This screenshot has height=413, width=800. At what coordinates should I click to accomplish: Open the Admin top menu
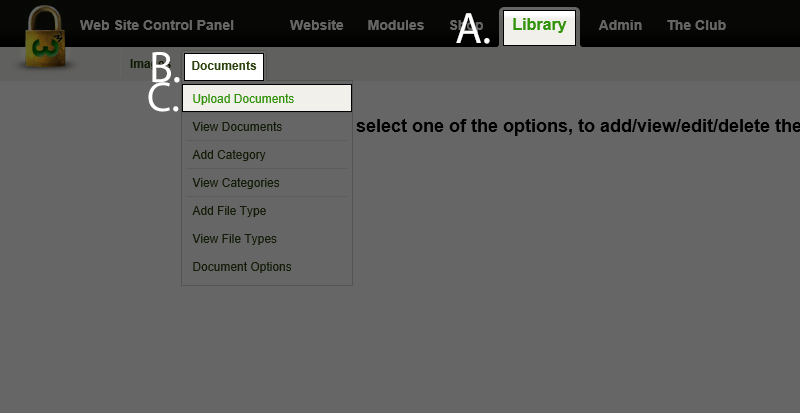click(620, 25)
